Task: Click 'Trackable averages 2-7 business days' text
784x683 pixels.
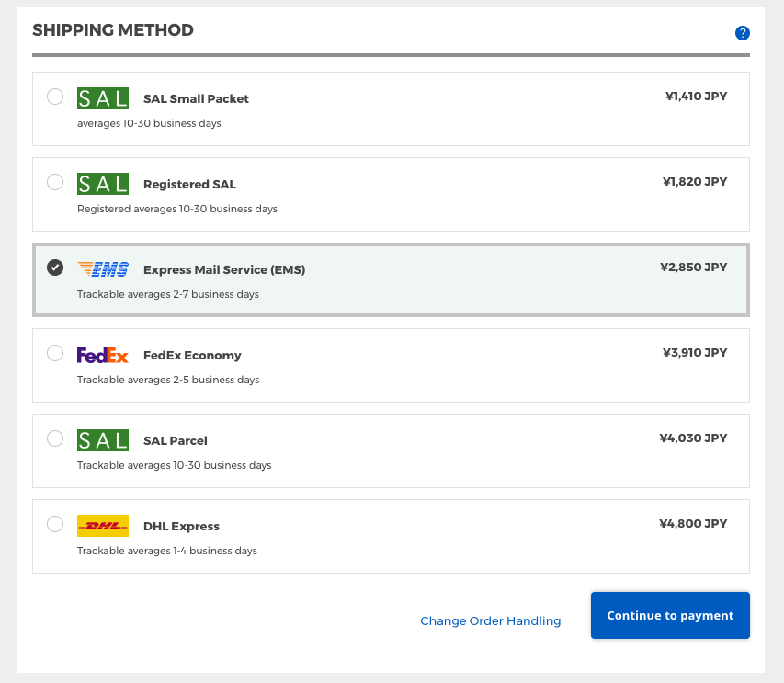Action: point(168,294)
